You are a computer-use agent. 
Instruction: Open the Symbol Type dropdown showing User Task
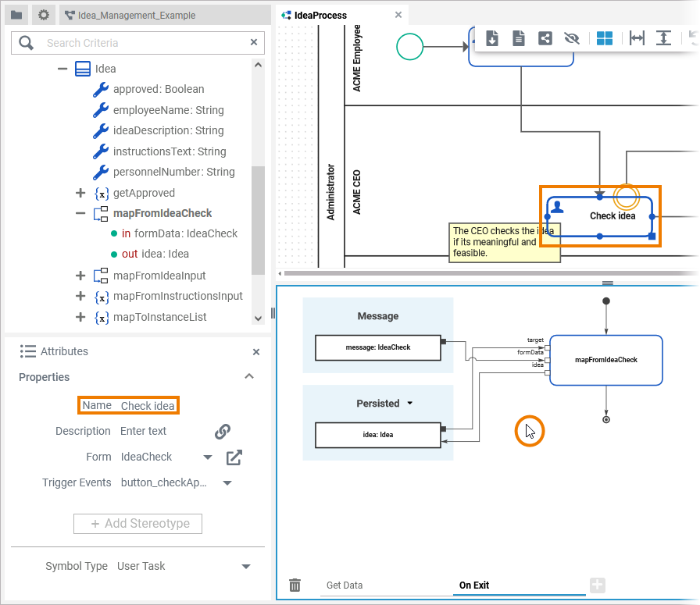pyautogui.click(x=245, y=566)
